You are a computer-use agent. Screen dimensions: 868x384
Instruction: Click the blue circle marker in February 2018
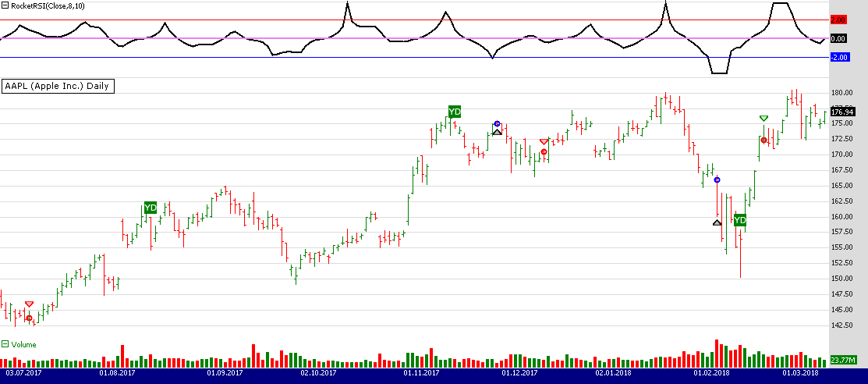[717, 180]
